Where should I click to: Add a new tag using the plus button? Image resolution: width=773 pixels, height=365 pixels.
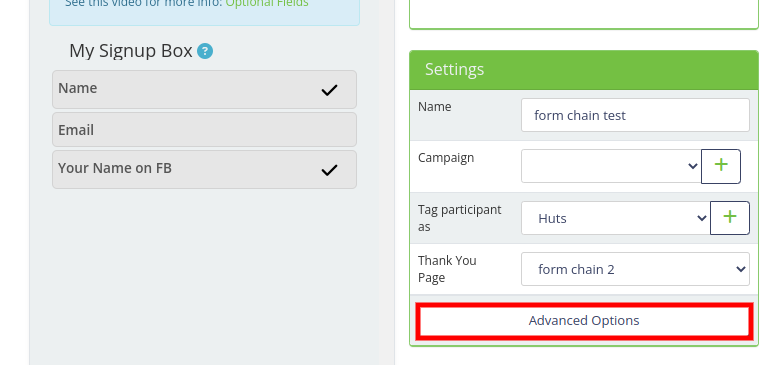click(730, 218)
